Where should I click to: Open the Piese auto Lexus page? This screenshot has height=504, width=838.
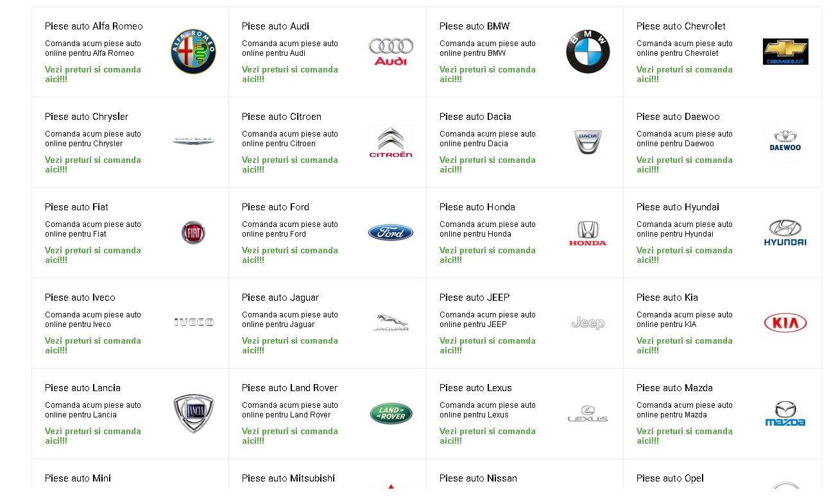pyautogui.click(x=475, y=387)
